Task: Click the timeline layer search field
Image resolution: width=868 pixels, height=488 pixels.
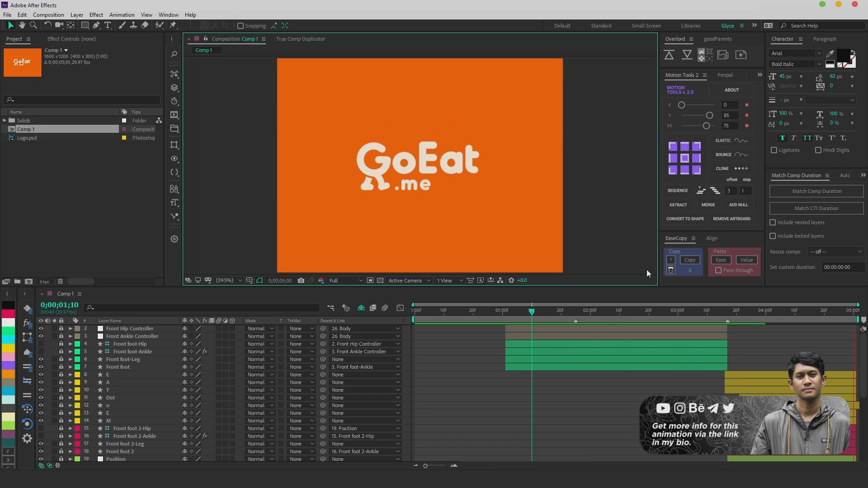Action: click(x=202, y=308)
